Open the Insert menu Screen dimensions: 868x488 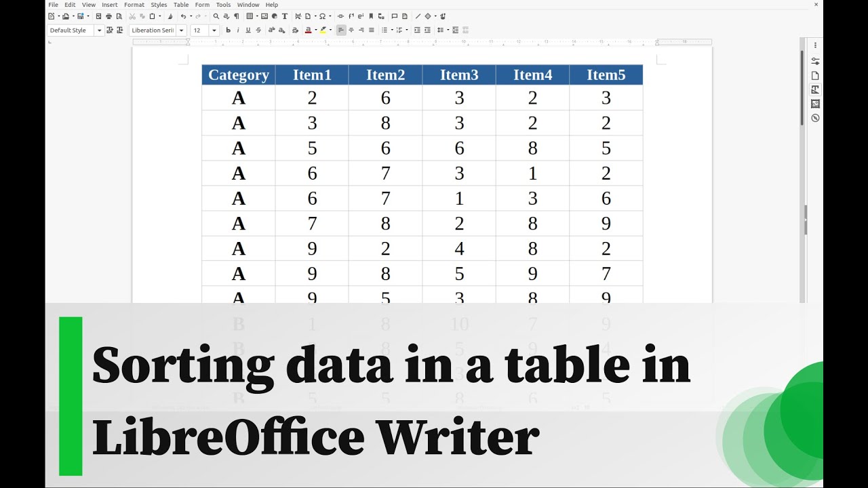109,5
